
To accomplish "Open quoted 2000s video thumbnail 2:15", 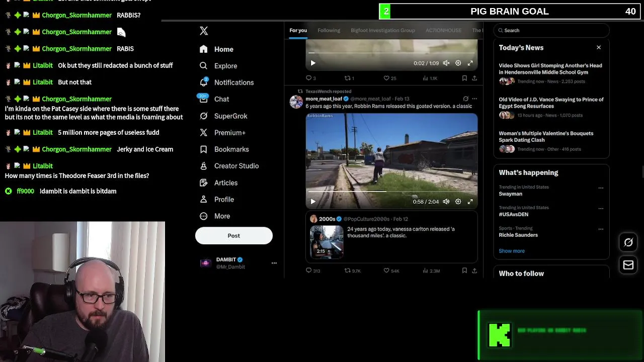I will 327,242.
